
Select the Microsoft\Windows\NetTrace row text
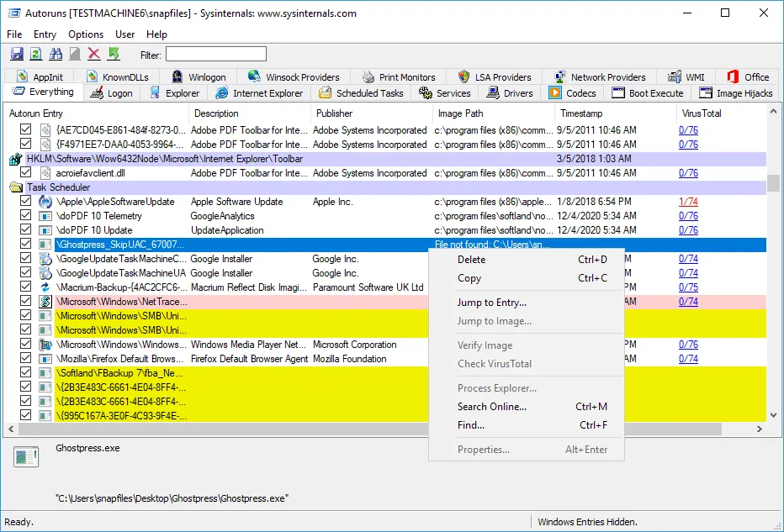(121, 302)
